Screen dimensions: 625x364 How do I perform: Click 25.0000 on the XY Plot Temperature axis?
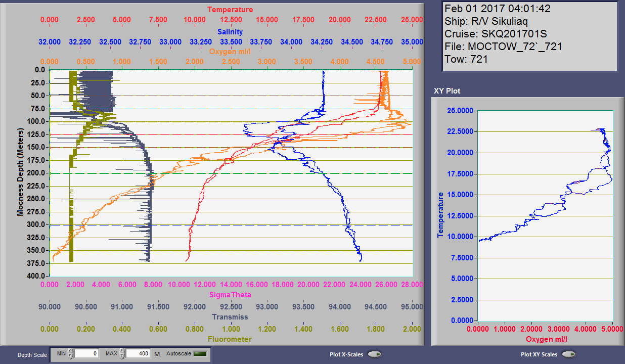click(461, 111)
